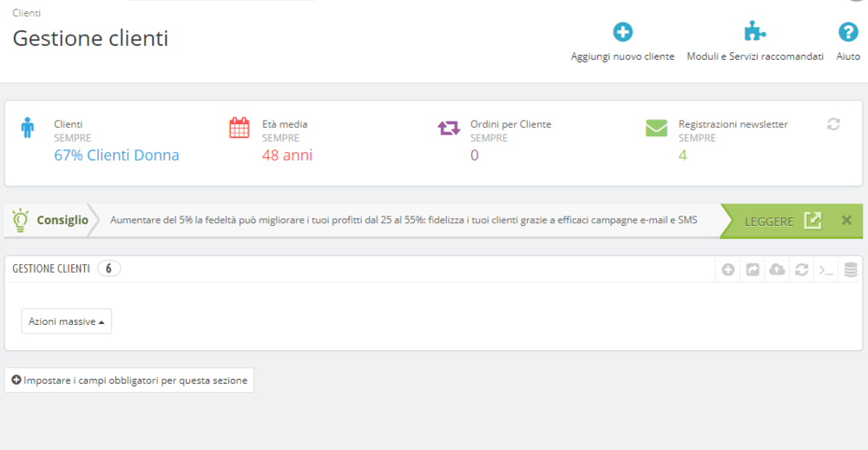Close the Consiglio tip banner

point(846,220)
